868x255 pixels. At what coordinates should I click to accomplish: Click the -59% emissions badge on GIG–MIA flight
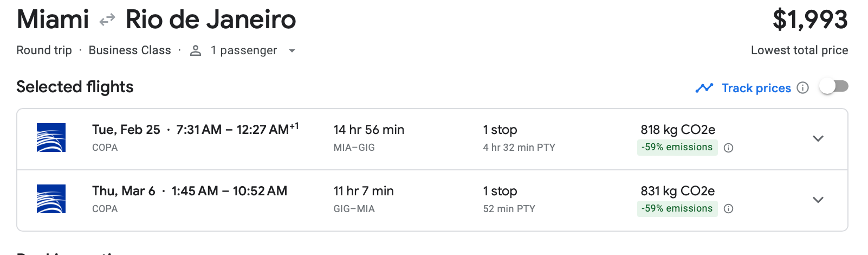[x=677, y=209]
